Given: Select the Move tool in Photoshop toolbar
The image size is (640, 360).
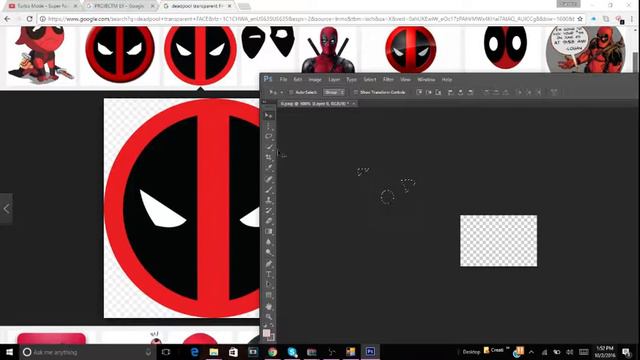Looking at the screenshot, I should point(268,116).
